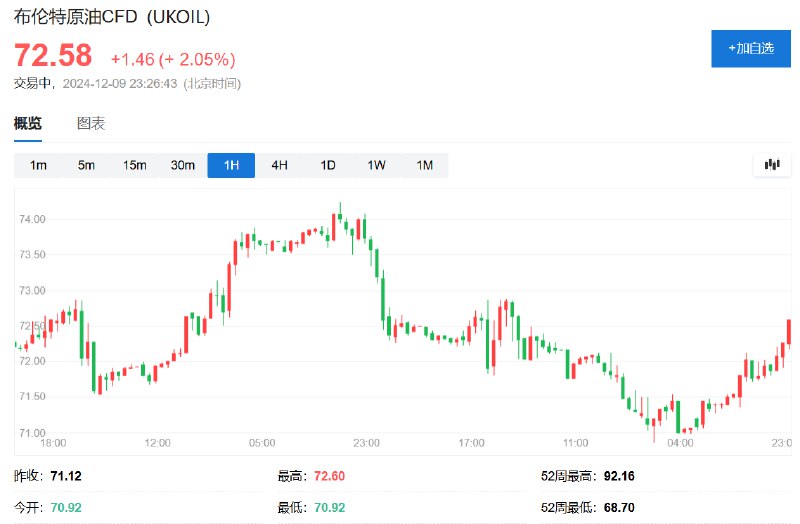Click the 73.00 price axis label
800x524 pixels.
tap(32, 290)
